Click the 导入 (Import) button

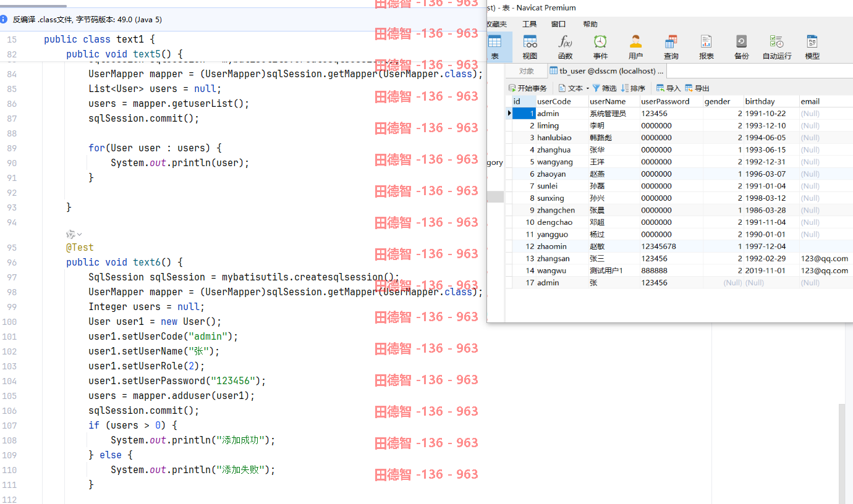tap(668, 88)
